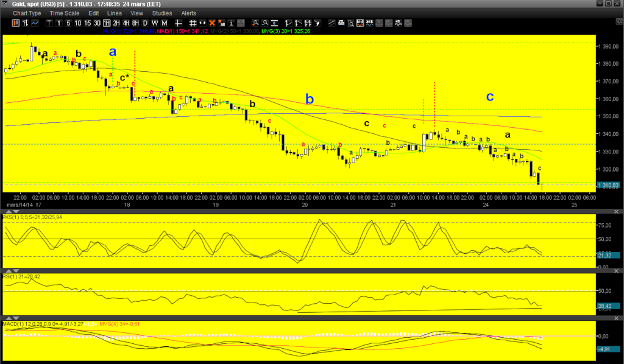The width and height of the screenshot is (624, 364).
Task: Switch to monthly (M) time scale
Action: click(165, 23)
